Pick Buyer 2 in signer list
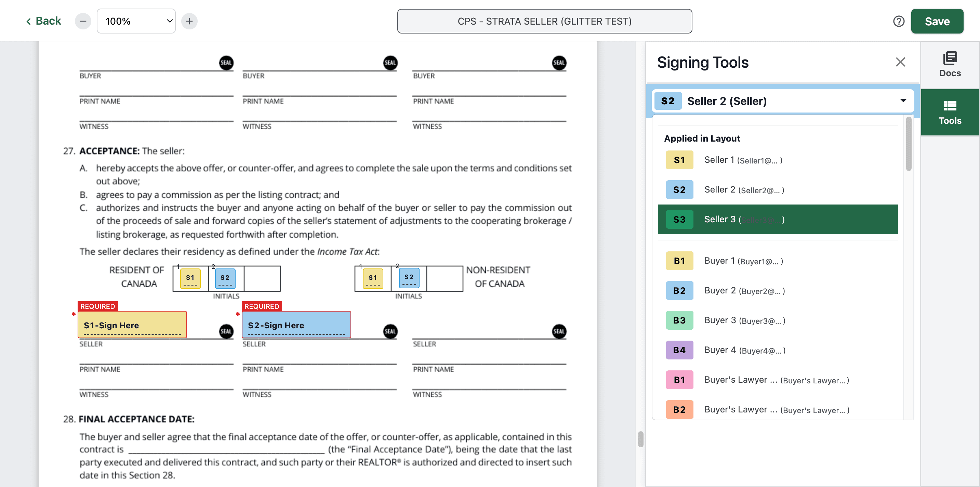Viewport: 980px width, 487px height. coord(778,291)
